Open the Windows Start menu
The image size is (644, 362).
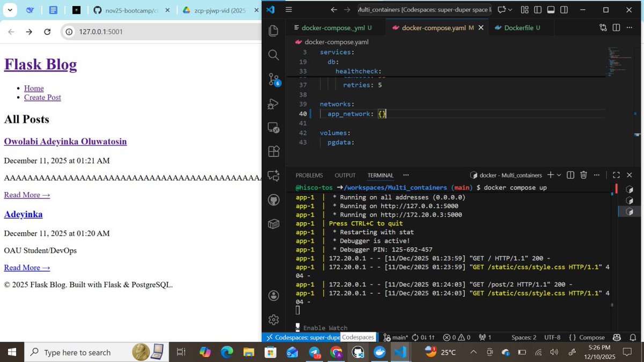point(12,352)
